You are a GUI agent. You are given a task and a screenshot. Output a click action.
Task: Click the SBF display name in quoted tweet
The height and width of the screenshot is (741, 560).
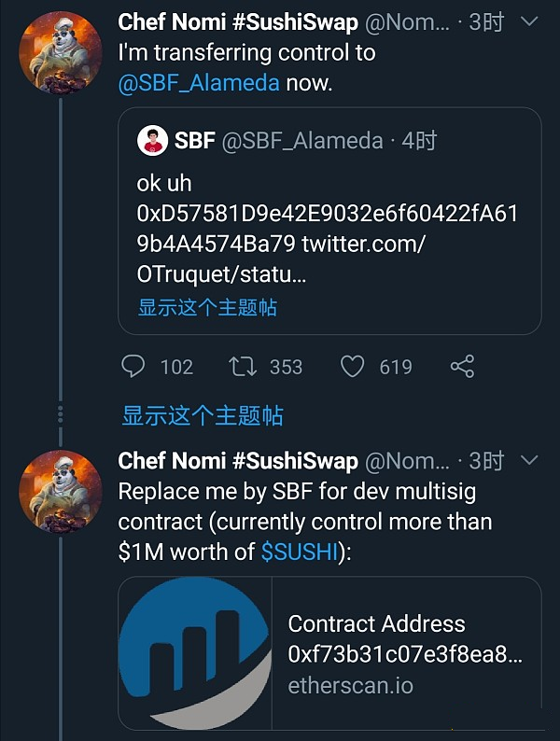pyautogui.click(x=195, y=141)
